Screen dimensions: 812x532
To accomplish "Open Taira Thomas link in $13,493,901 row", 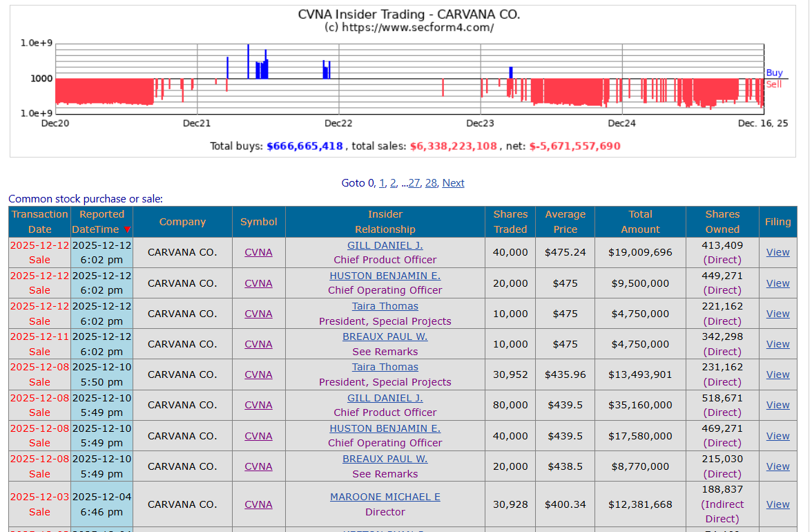I will coord(385,368).
